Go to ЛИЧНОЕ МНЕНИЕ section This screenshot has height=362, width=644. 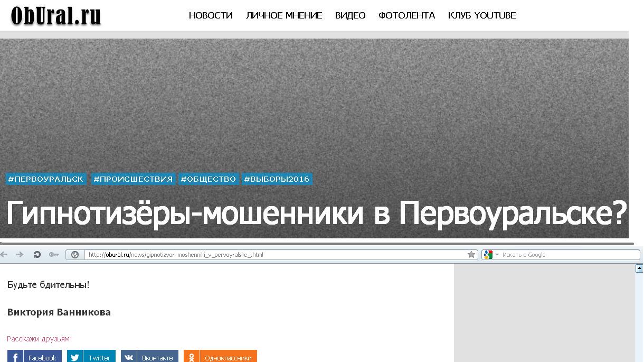point(284,15)
